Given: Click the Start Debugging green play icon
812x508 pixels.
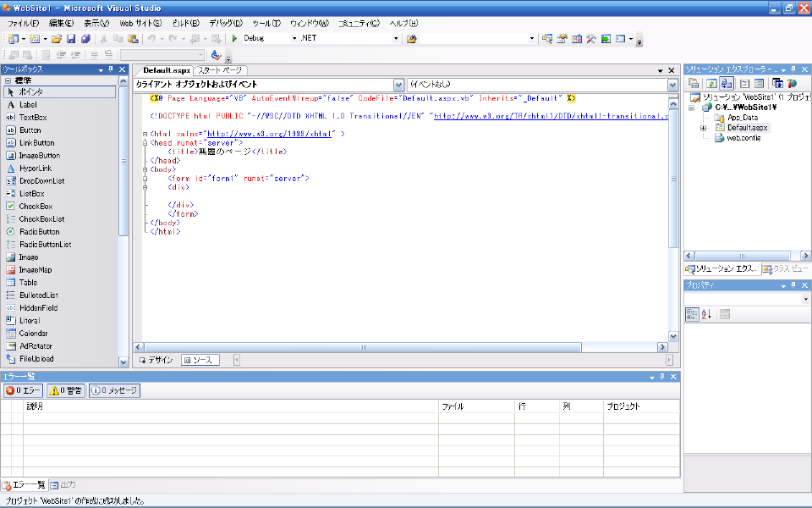Looking at the screenshot, I should click(x=234, y=39).
